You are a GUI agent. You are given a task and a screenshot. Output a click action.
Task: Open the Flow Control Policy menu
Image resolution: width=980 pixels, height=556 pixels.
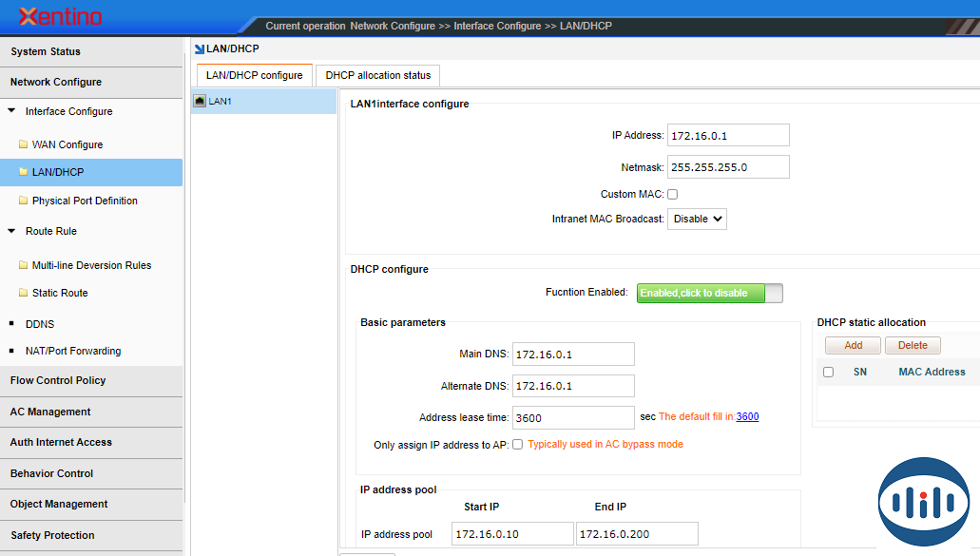58,380
